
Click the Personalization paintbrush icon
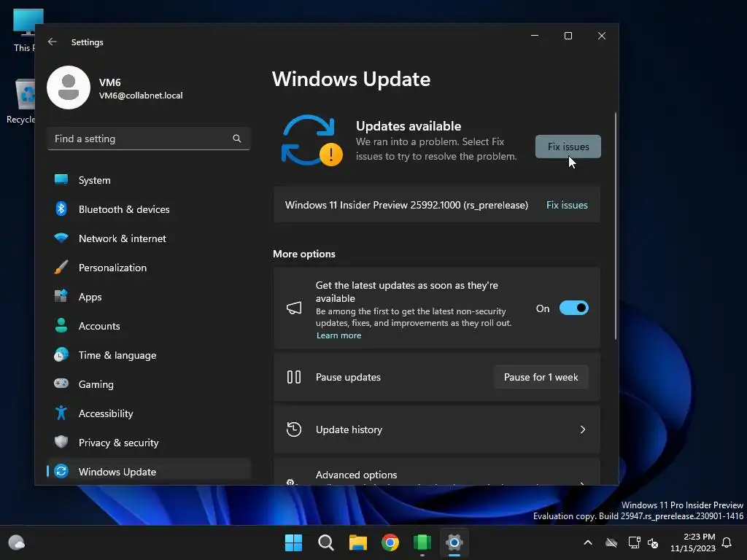[x=61, y=267]
